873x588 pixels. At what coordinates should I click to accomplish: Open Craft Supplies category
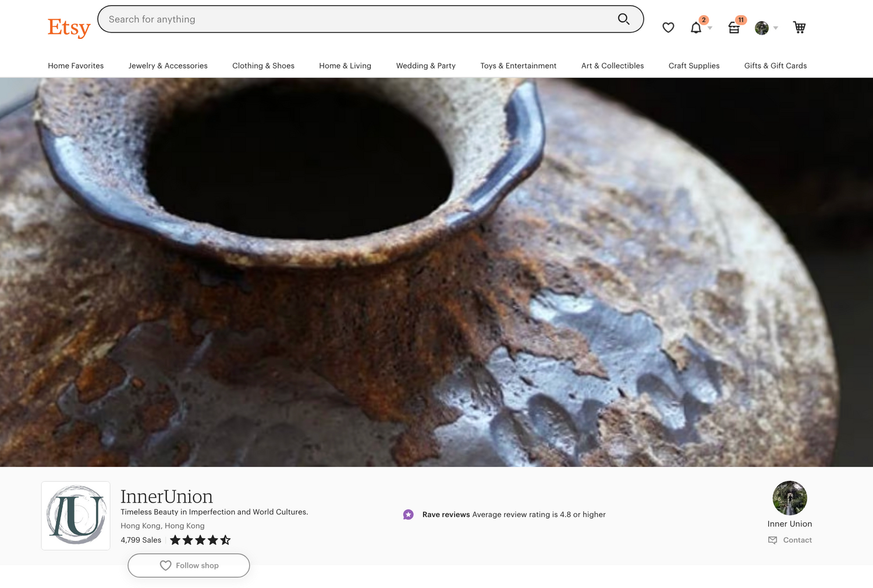point(694,66)
